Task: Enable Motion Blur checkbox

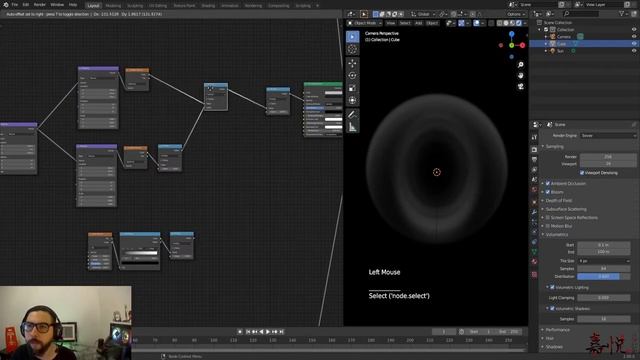Action: click(548, 226)
